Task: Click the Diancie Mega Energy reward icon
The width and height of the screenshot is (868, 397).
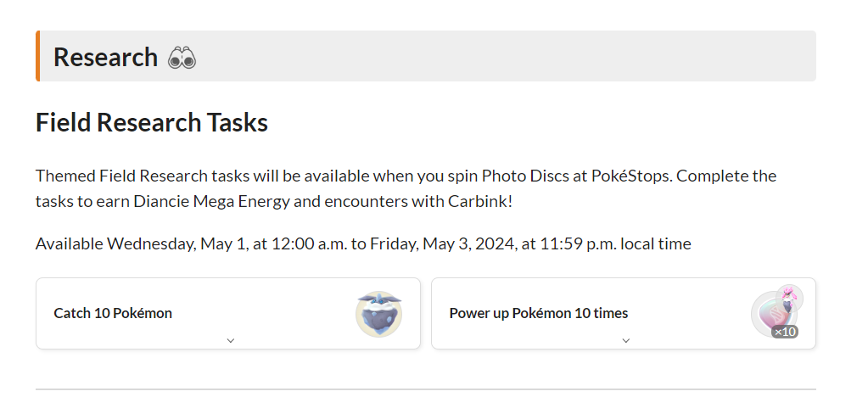Action: tap(773, 314)
